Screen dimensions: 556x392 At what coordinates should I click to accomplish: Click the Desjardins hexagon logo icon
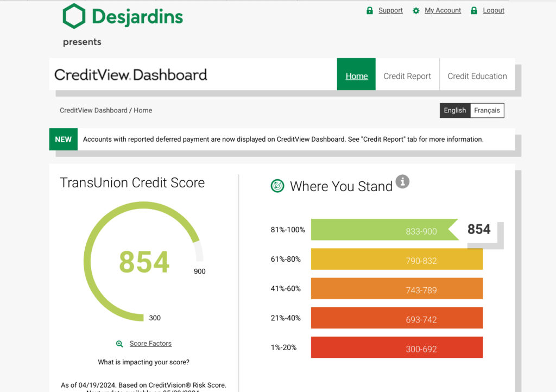click(74, 16)
